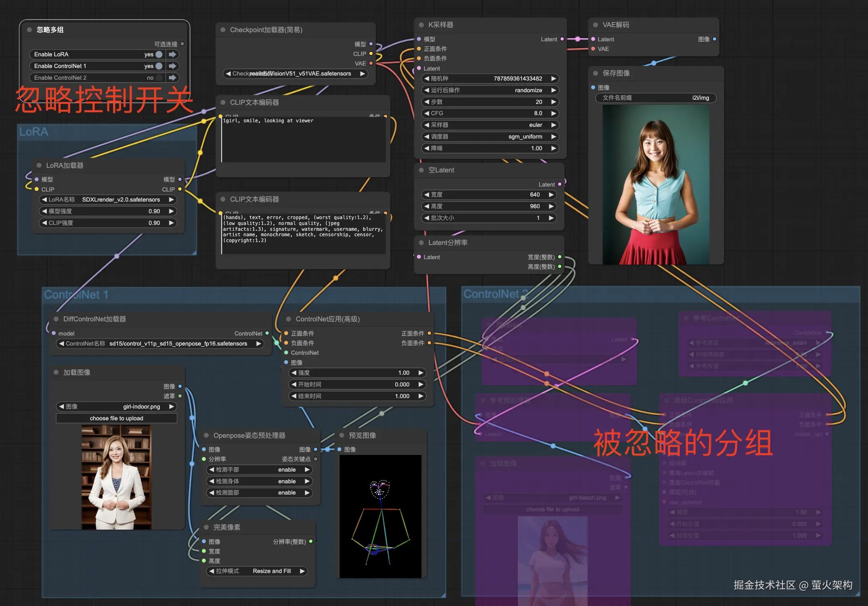868x606 pixels.
Task: Increase the 步数 steps value with right arrow
Action: tap(553, 102)
